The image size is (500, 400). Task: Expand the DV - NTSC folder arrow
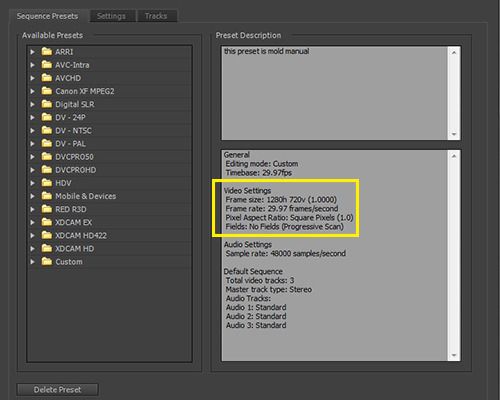click(32, 130)
